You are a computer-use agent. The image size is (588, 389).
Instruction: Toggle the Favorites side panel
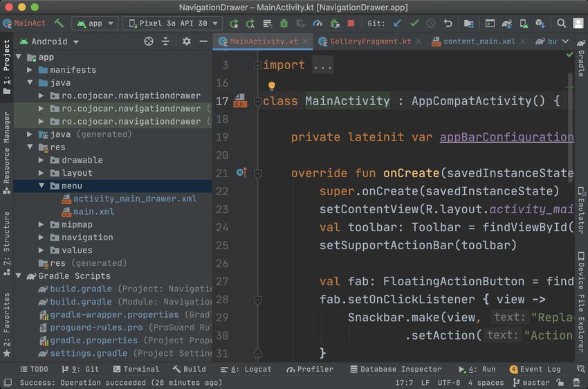click(6, 324)
